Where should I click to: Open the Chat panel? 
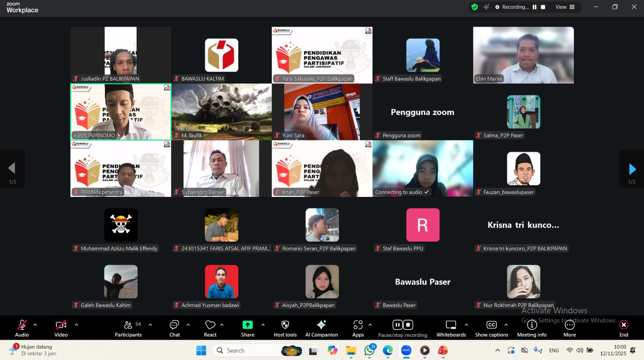point(175,328)
